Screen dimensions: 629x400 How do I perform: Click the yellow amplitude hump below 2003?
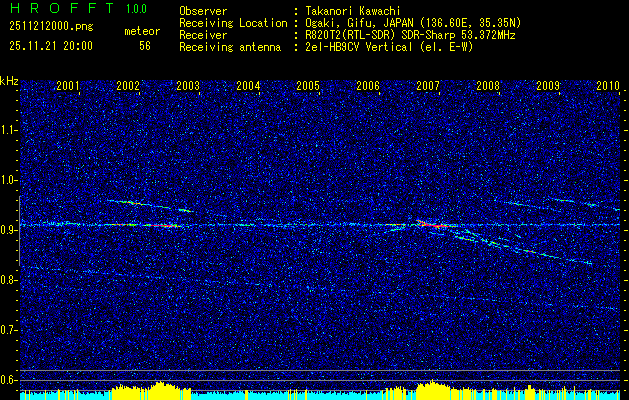(164, 390)
